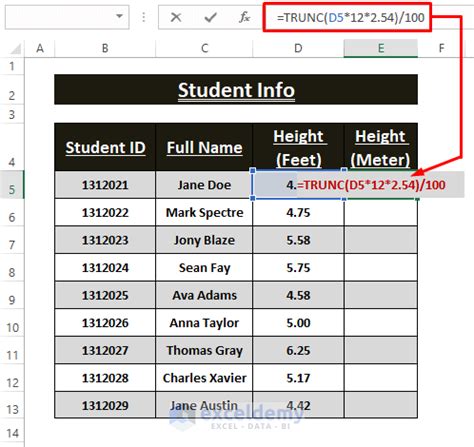The height and width of the screenshot is (447, 474).
Task: Click the Enter checkmark formula button
Action: tap(210, 17)
